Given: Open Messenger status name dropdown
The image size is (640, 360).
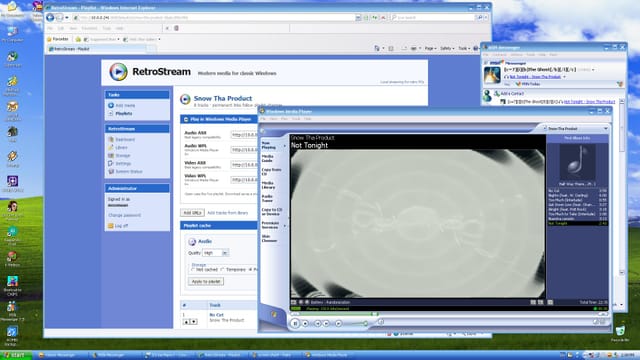Looking at the screenshot, I should coord(593,70).
